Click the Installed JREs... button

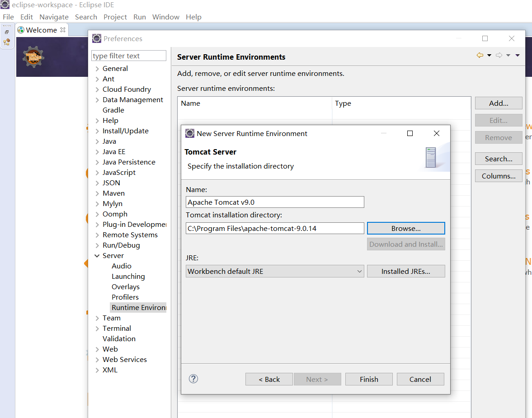(x=406, y=272)
